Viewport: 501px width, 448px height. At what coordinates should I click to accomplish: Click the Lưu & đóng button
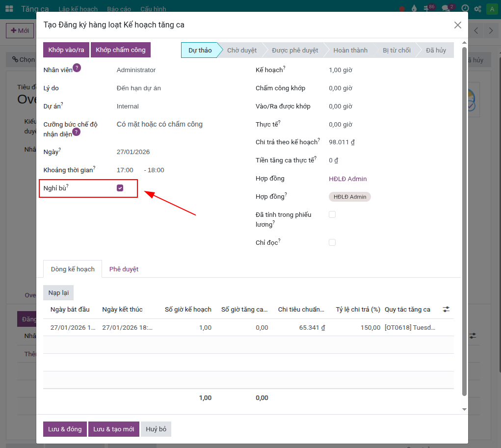[x=64, y=428]
